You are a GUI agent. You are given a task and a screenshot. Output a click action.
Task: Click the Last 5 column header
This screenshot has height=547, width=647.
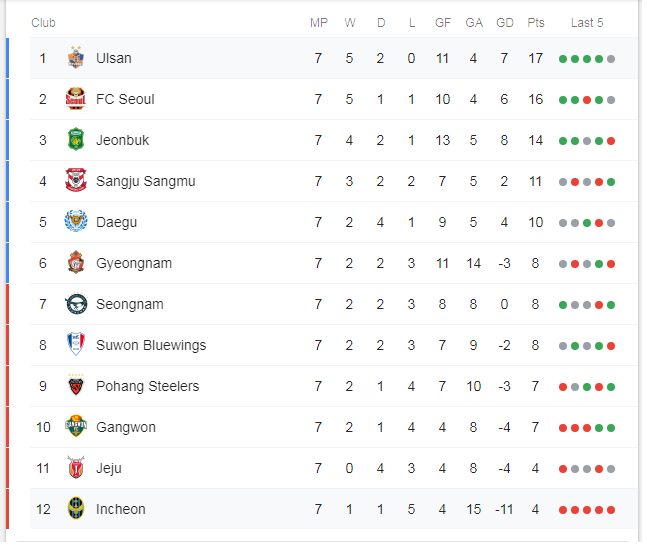coord(587,23)
